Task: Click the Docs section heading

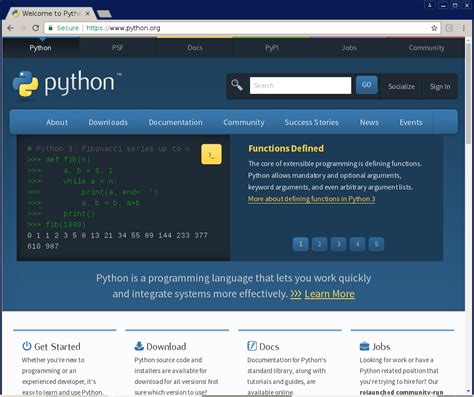Action: tap(269, 347)
